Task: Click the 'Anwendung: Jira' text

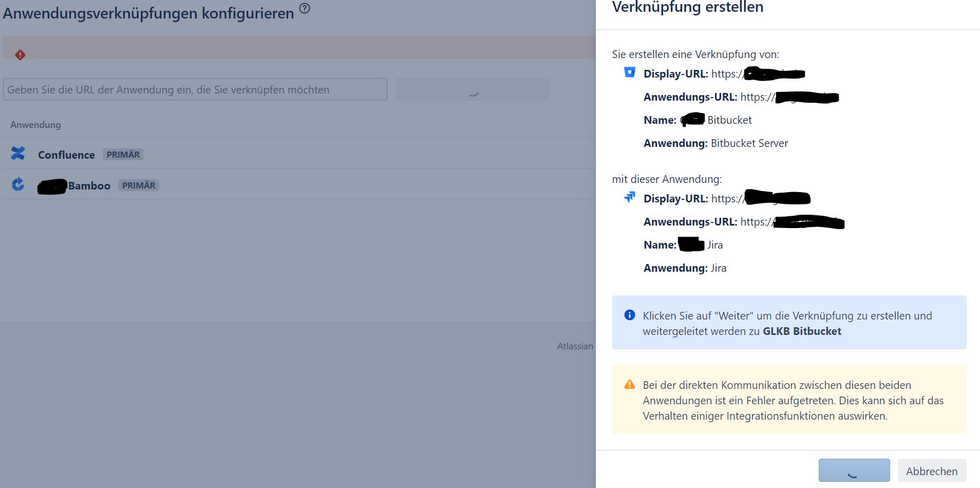Action: (x=685, y=268)
